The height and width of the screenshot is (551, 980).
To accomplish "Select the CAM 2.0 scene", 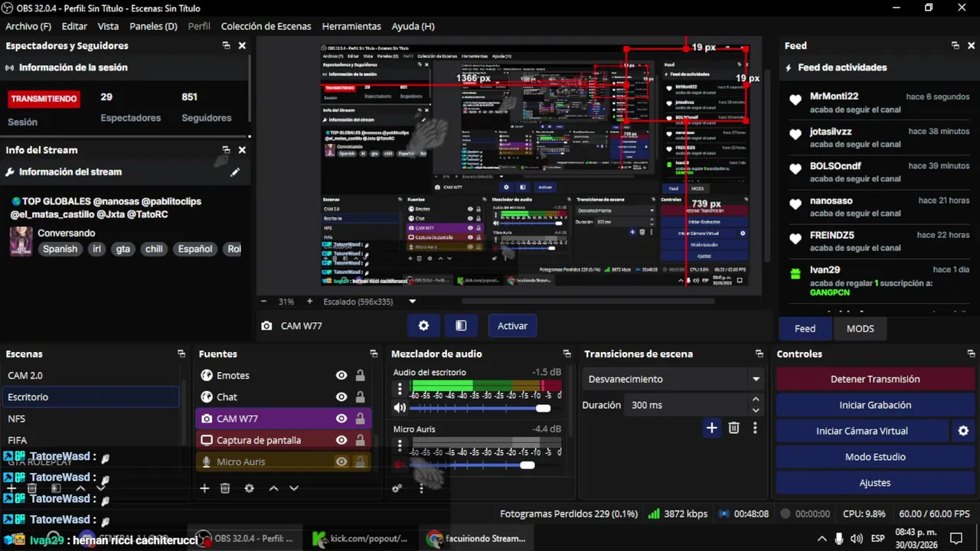I will pos(90,376).
